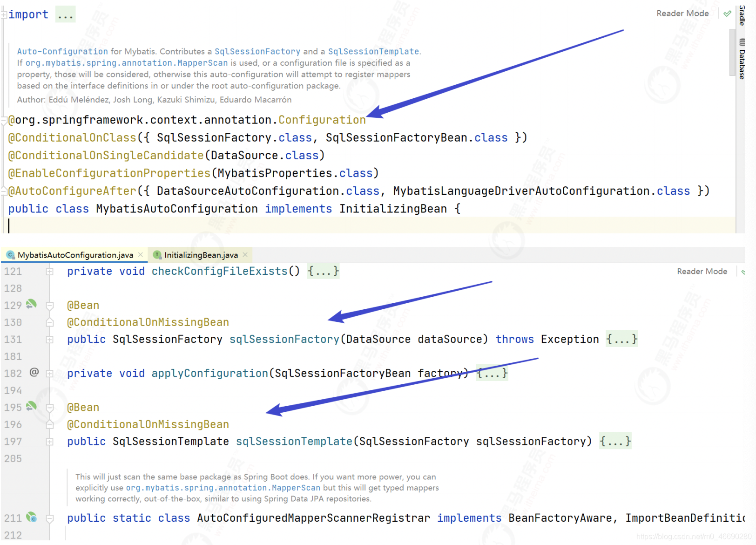Click the sqlSessionTemplate method name at line 197
756x545 pixels.
294,442
